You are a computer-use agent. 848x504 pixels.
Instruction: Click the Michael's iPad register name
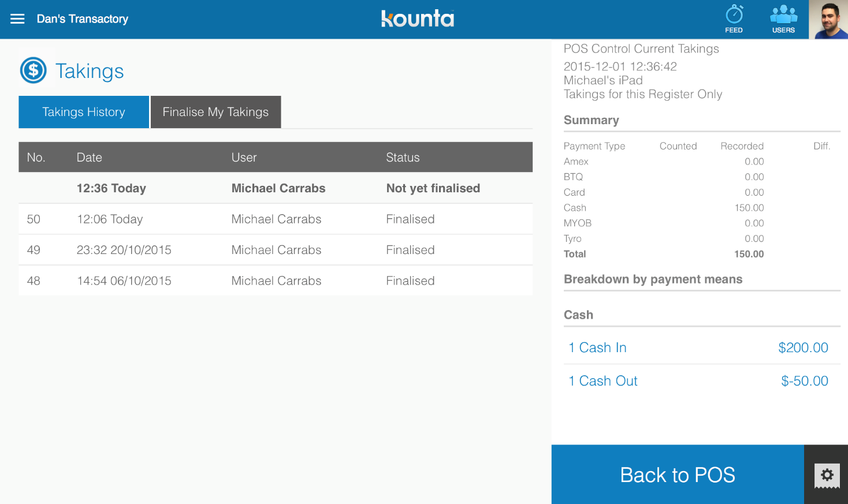[x=603, y=80]
